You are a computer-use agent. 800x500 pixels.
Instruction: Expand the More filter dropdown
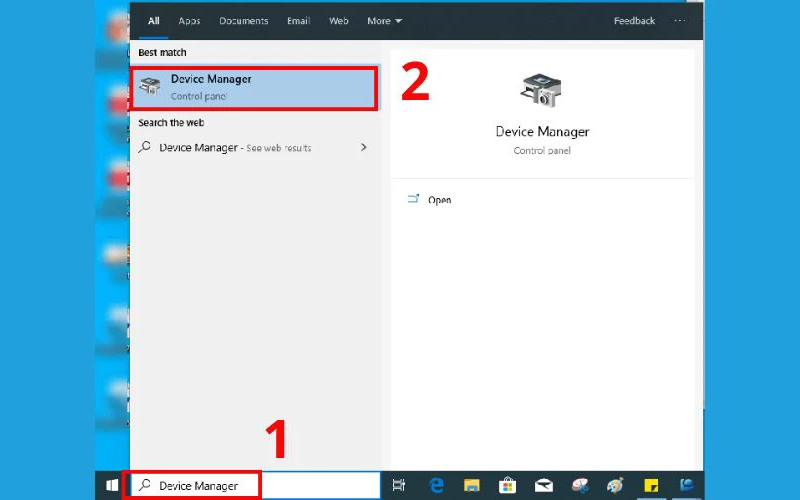(x=384, y=21)
